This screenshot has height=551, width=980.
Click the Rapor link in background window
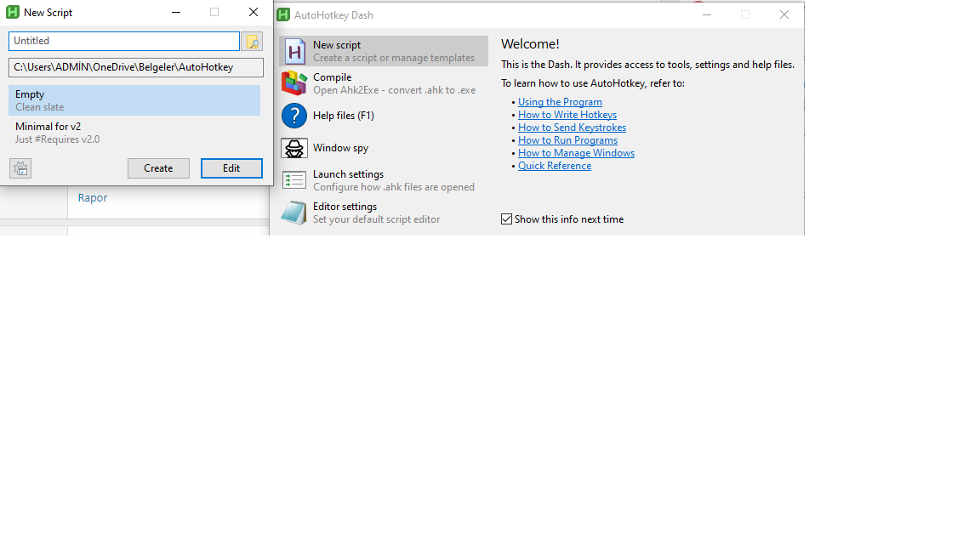tap(93, 197)
